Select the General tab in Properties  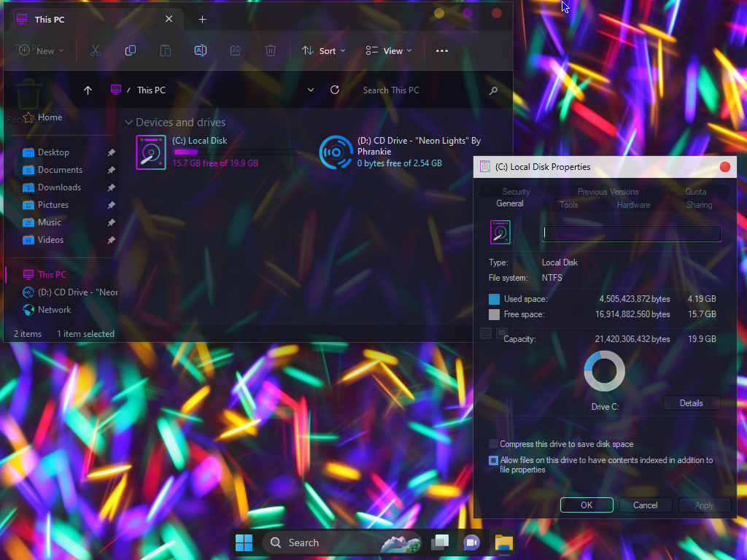(x=510, y=203)
